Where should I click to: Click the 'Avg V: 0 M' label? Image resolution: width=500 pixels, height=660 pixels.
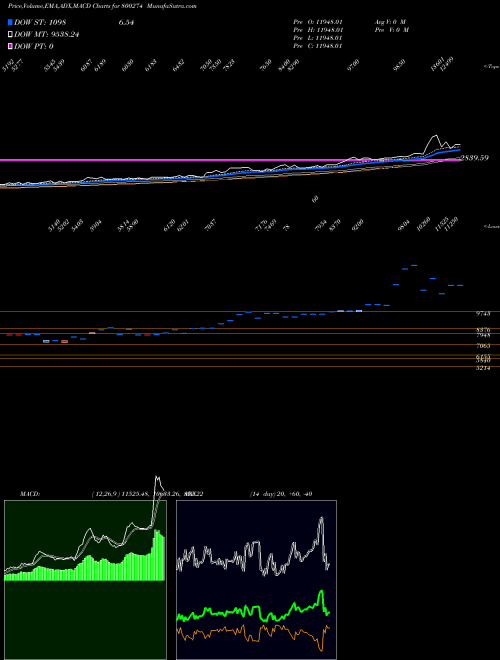coord(390,22)
